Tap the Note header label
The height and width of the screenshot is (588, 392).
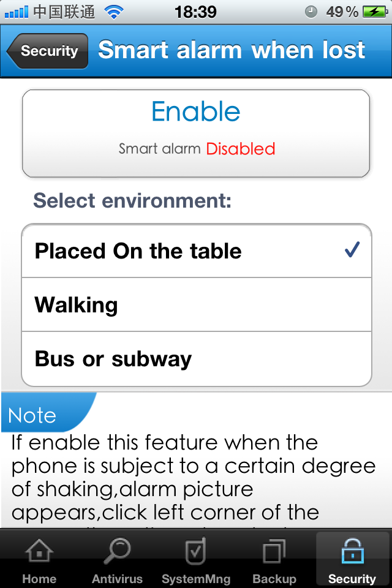(32, 415)
